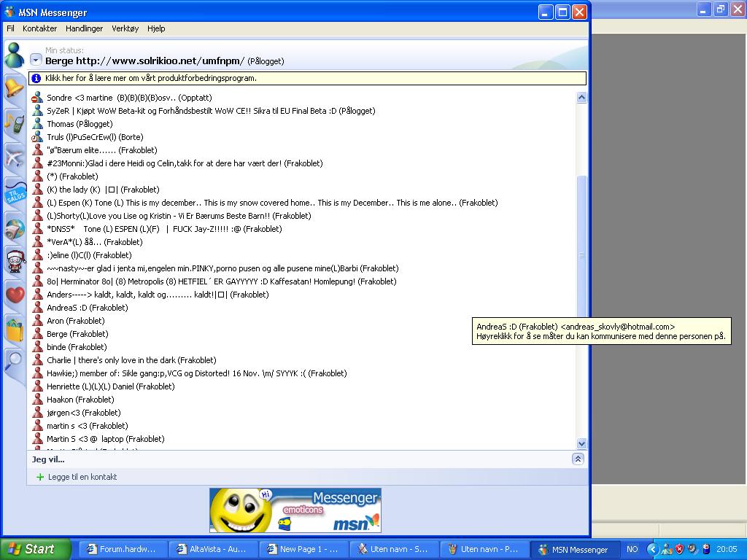Viewport: 747px width, 560px height.
Task: Click the online icon beside Thomas
Action: (37, 124)
